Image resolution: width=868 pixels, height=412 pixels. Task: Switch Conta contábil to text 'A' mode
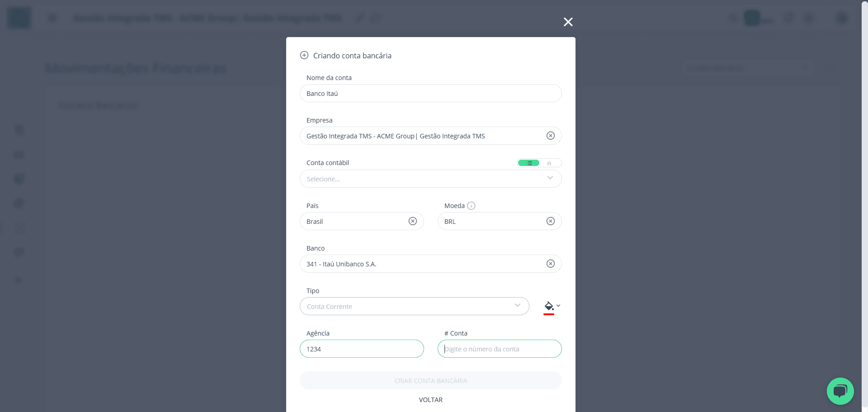click(x=550, y=163)
